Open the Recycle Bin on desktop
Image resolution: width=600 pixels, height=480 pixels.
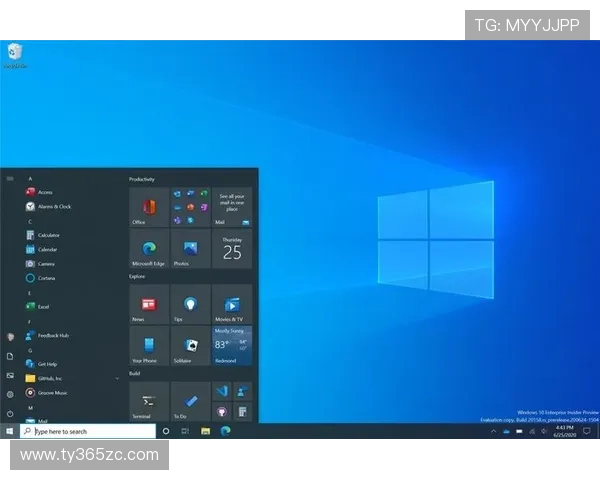(x=14, y=54)
